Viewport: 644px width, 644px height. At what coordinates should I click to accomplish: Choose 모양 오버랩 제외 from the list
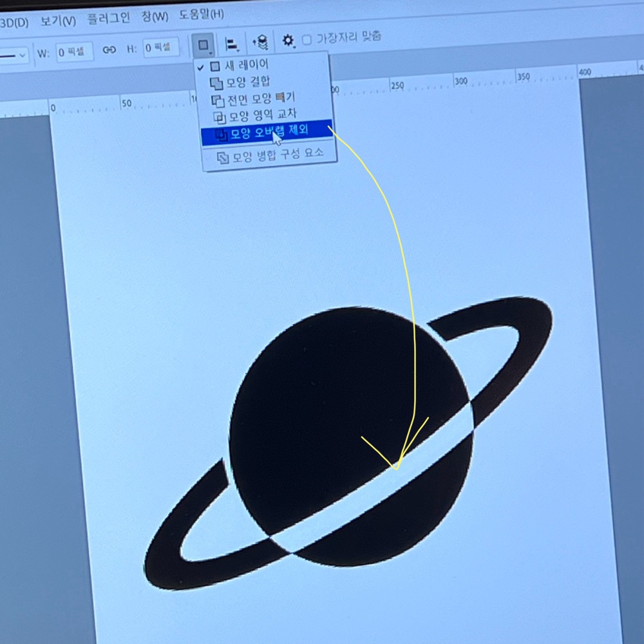(x=267, y=132)
